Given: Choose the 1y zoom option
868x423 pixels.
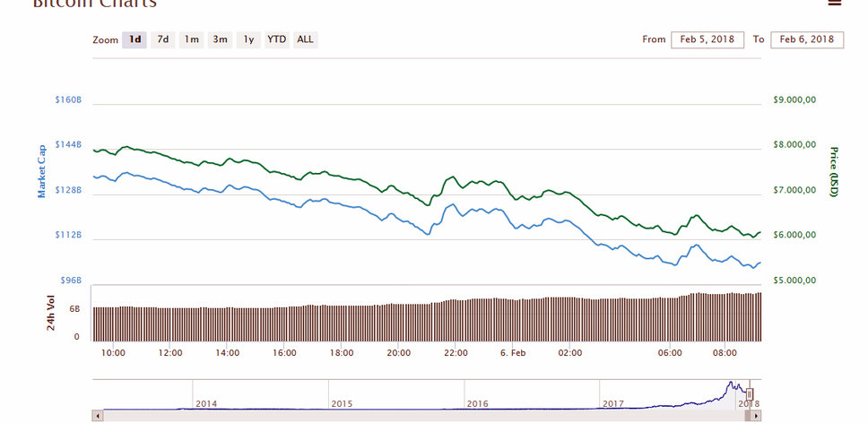Looking at the screenshot, I should pyautogui.click(x=248, y=39).
